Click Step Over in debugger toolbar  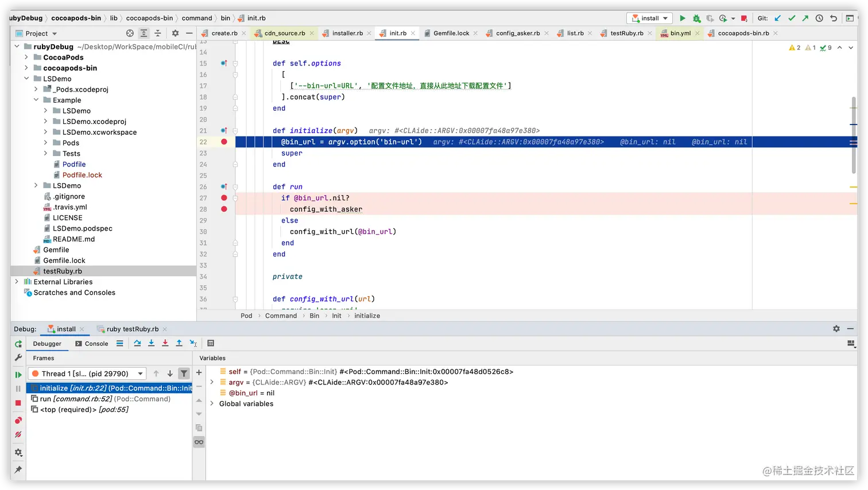(137, 343)
